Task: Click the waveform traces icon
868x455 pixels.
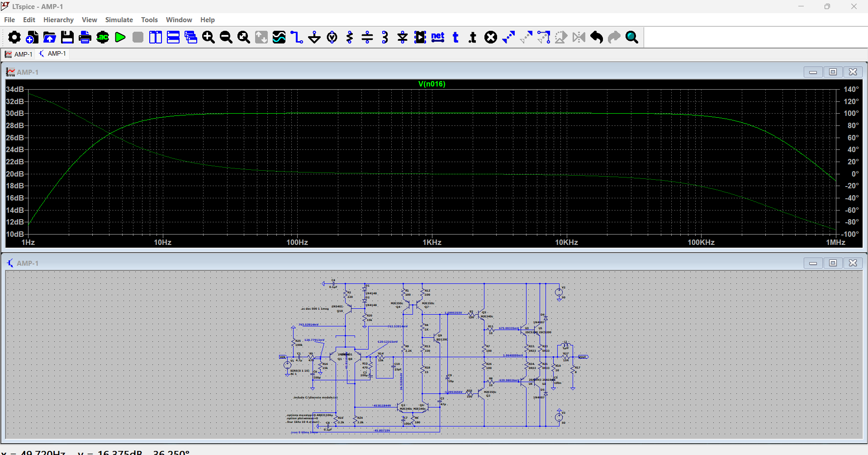Action: [279, 37]
